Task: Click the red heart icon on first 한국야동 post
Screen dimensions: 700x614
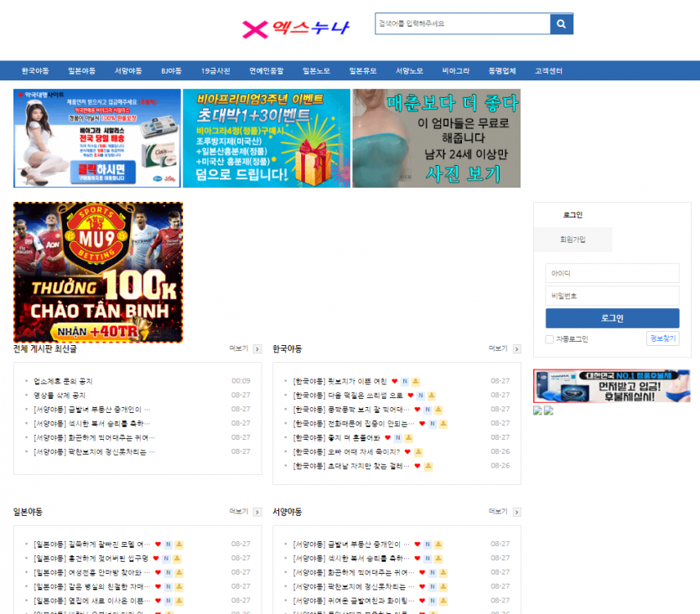Action: click(394, 381)
